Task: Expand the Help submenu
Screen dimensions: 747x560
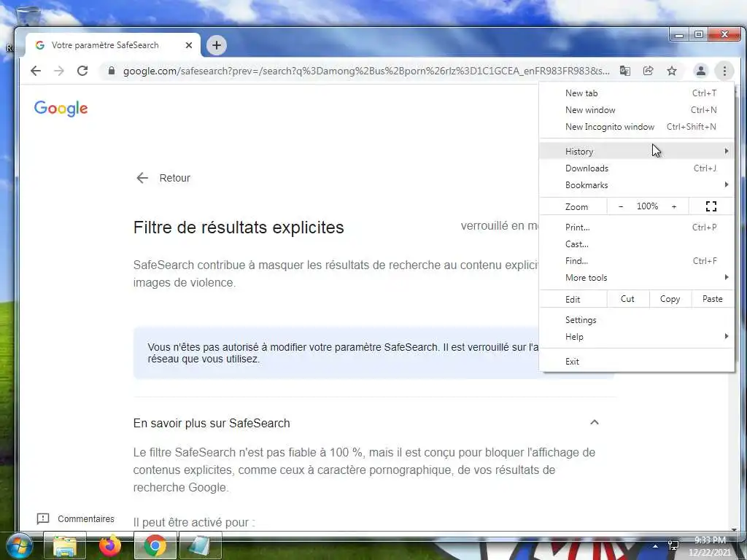Action: coord(636,337)
